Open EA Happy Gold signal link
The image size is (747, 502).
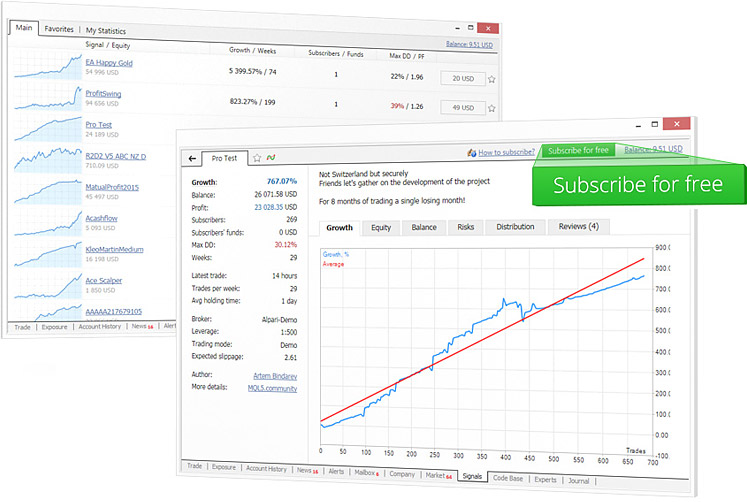[x=109, y=62]
